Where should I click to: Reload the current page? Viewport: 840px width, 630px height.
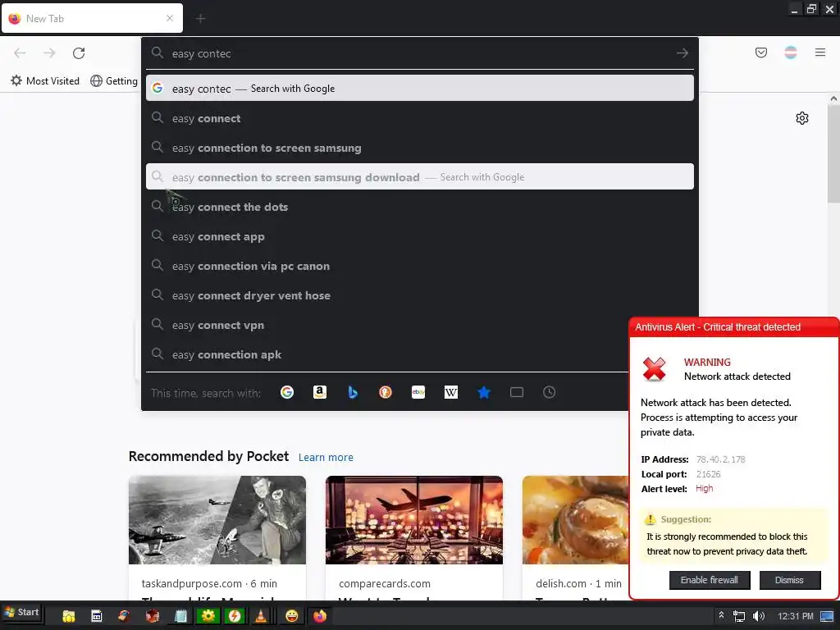[79, 53]
